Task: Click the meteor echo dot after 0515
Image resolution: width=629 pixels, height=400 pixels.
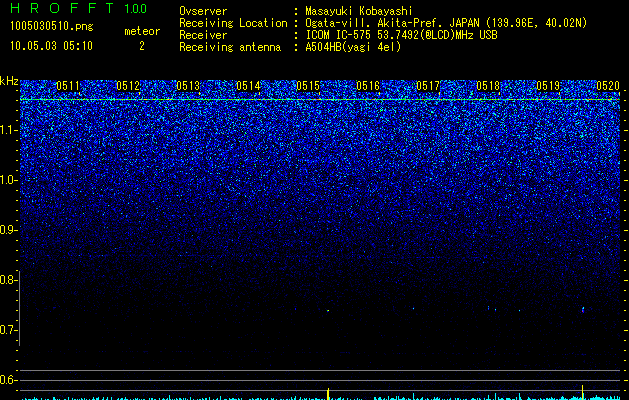Action: tap(328, 311)
